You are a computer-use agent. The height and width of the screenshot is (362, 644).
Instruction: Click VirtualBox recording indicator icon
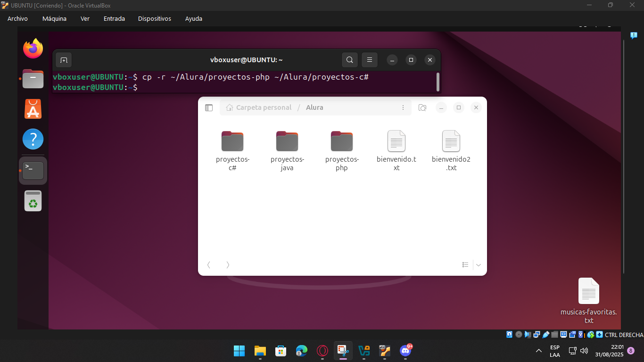point(572,335)
